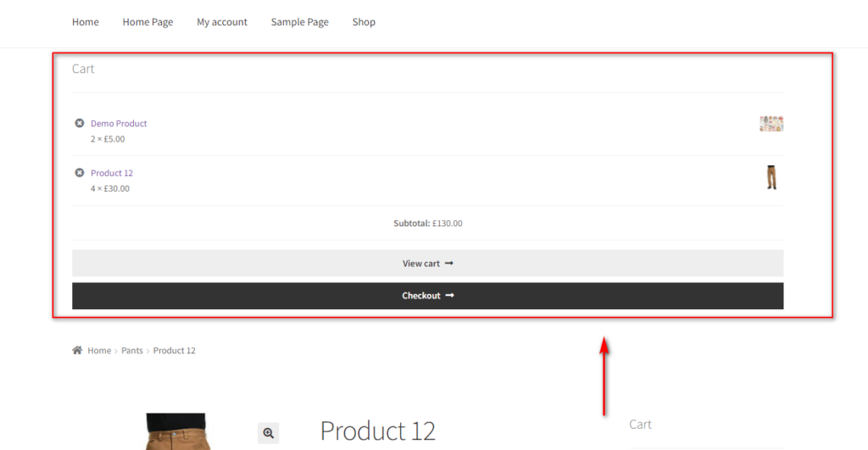Select the 2 × £5.00 quantity text
The width and height of the screenshot is (868, 450).
pyautogui.click(x=108, y=139)
